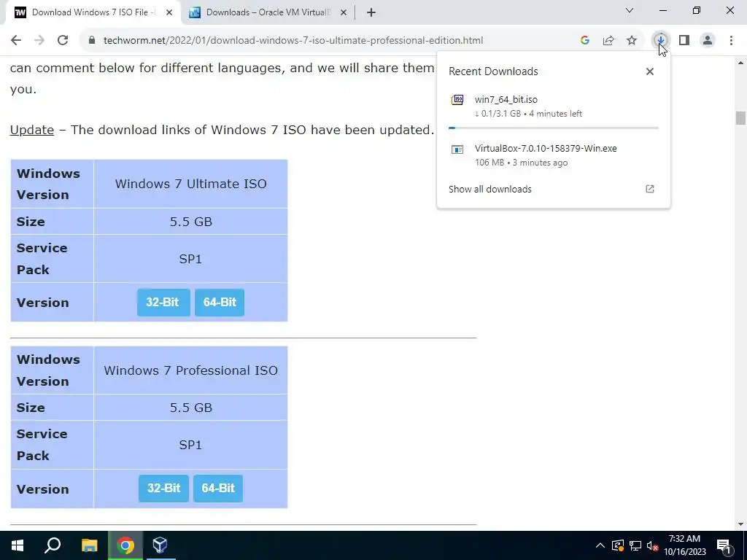Click the VirtualBox exe file icon
747x560 pixels.
click(x=457, y=149)
